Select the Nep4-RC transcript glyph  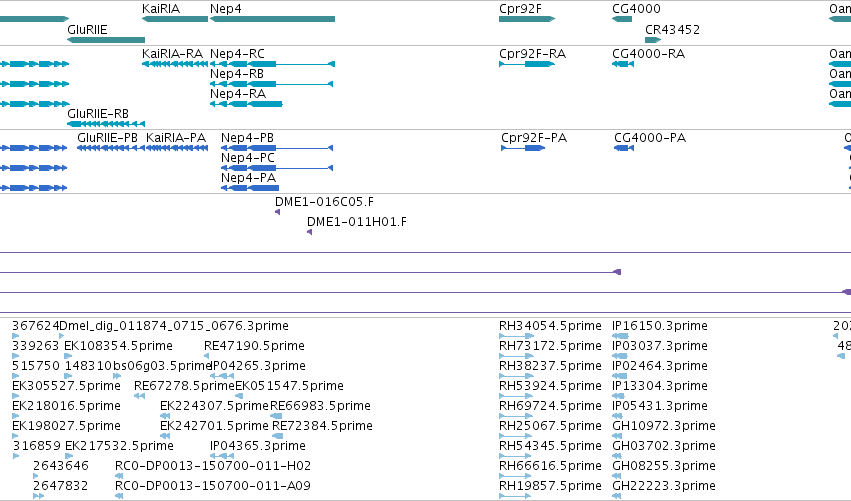point(272,64)
